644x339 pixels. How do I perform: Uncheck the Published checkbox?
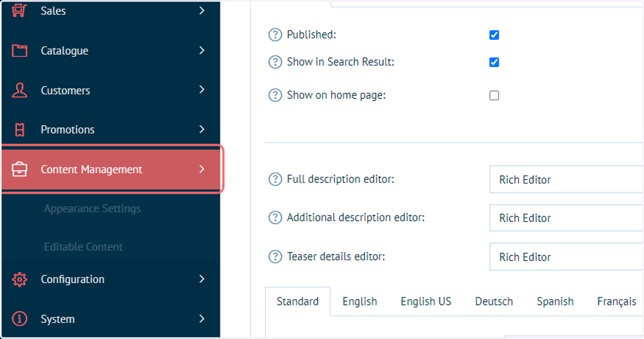click(494, 35)
